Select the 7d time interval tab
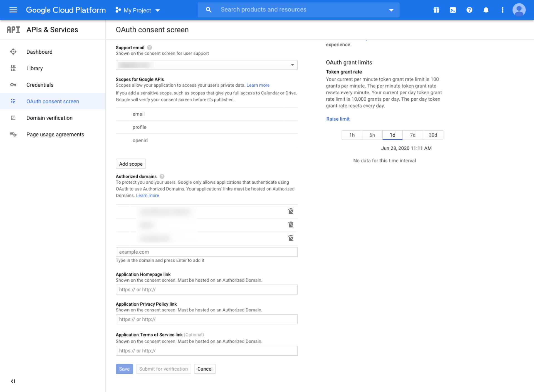534x392 pixels. click(x=413, y=135)
